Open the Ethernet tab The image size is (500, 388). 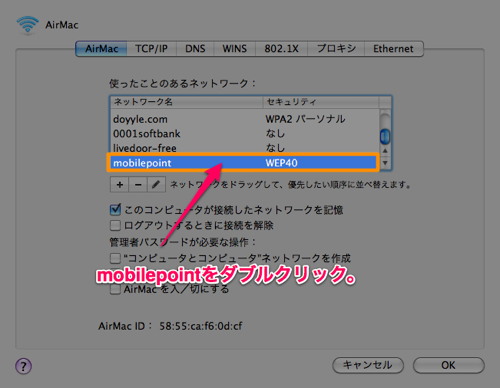(393, 49)
